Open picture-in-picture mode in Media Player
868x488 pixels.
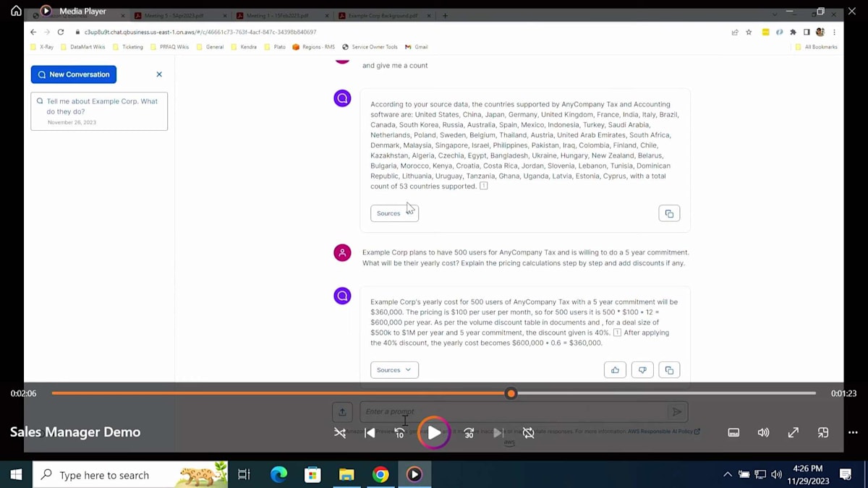pos(822,432)
